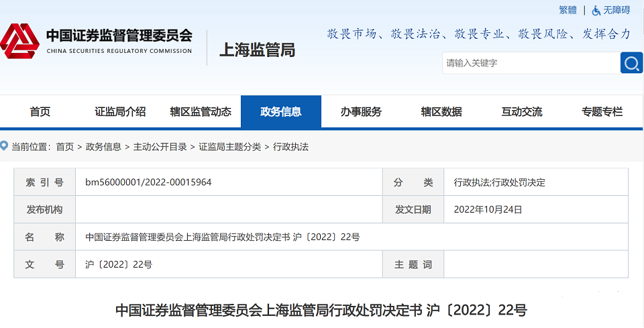Screen dimensions: 644x328
Task: Focus the 请输入关键字 search field
Action: pos(531,63)
